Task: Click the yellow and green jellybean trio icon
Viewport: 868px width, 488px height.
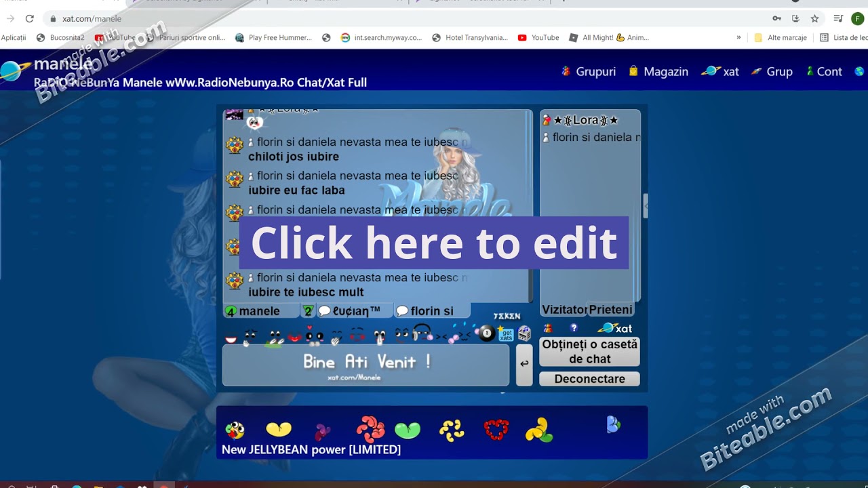Action: (x=539, y=430)
